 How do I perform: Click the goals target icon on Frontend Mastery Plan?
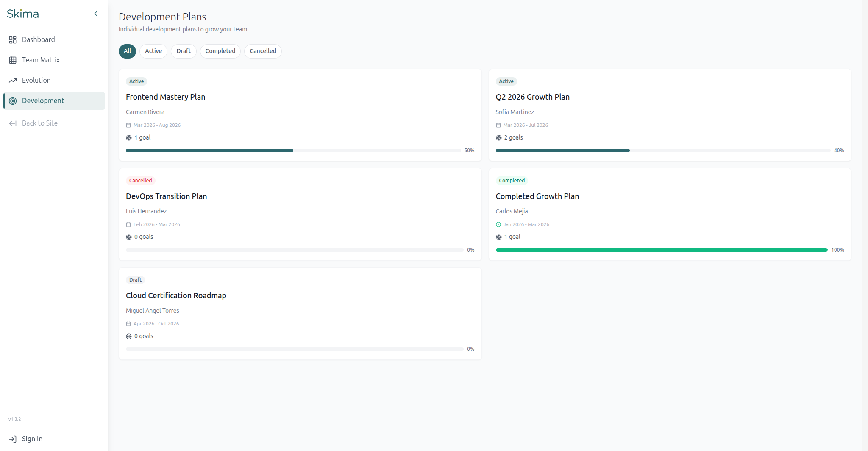[129, 138]
